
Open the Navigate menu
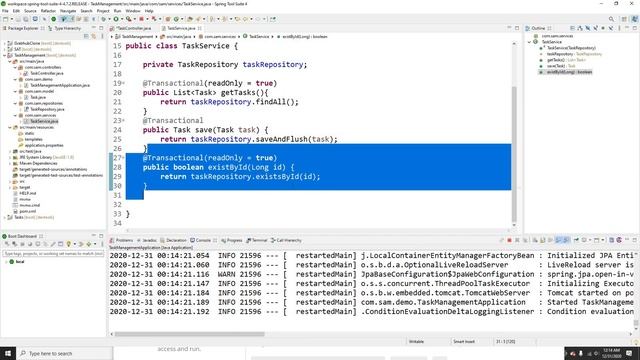click(68, 11)
